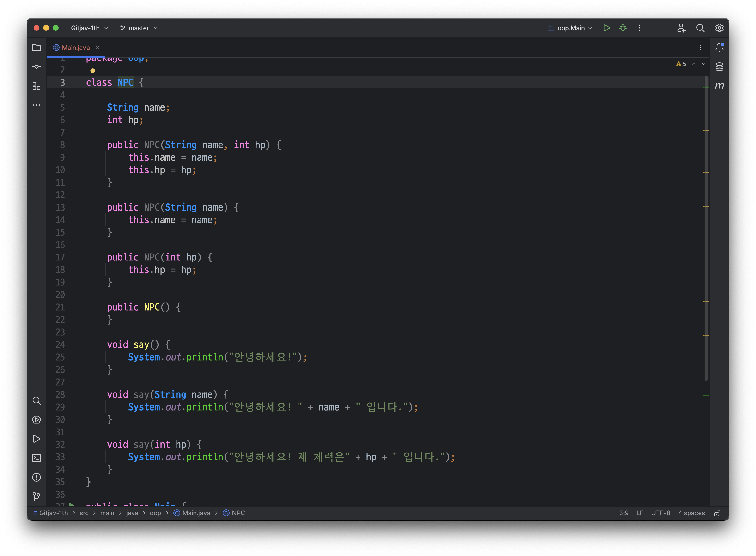Open the Database tool window
This screenshot has height=556, width=756.
tap(719, 67)
